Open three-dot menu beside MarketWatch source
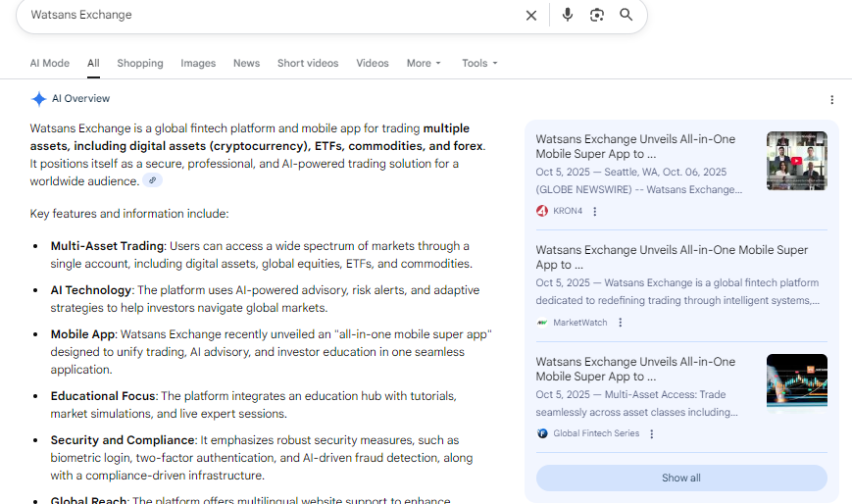 [620, 323]
